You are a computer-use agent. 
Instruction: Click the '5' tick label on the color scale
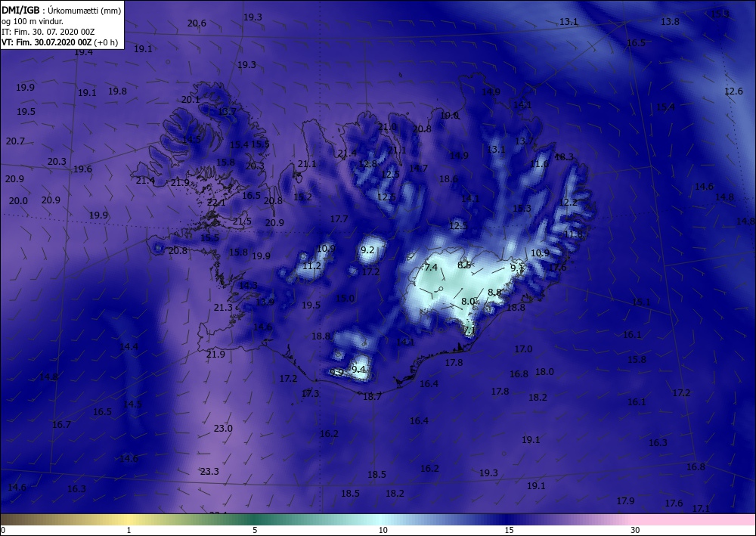pyautogui.click(x=255, y=530)
